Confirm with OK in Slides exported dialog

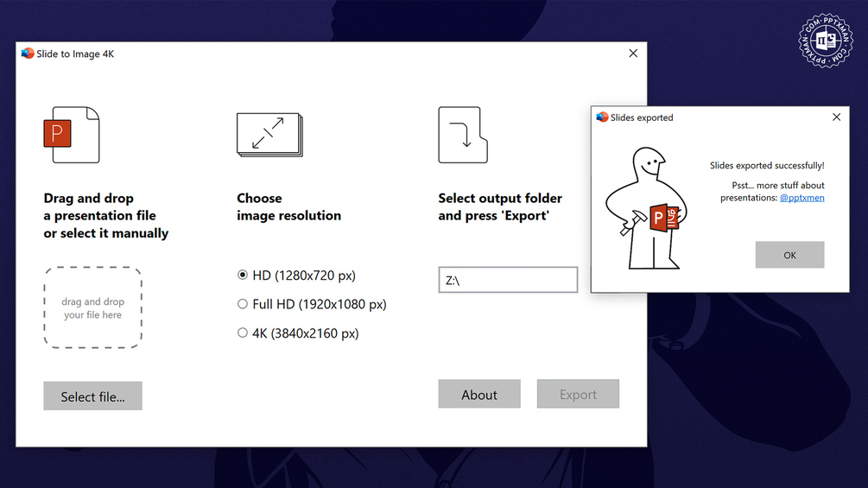[x=790, y=255]
